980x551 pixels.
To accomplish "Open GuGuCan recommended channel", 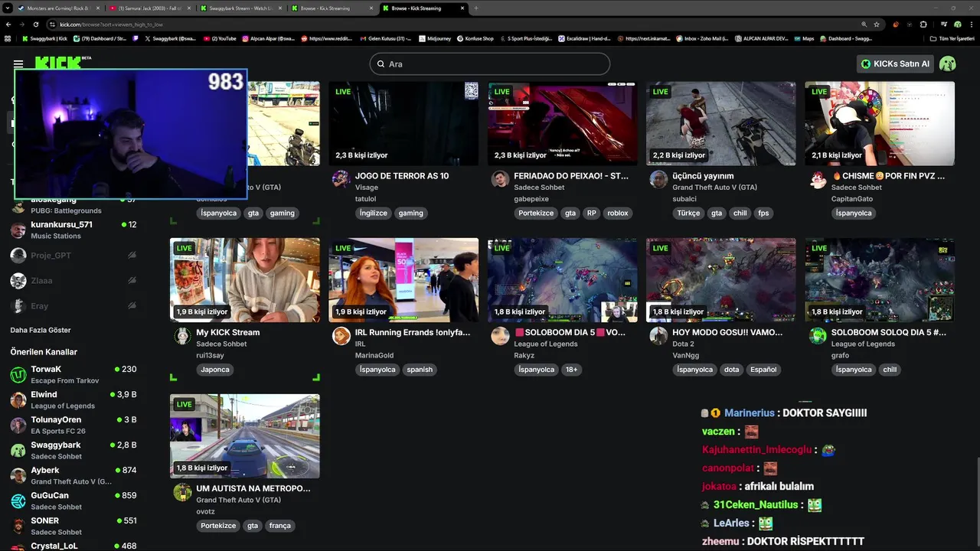I will [73, 500].
